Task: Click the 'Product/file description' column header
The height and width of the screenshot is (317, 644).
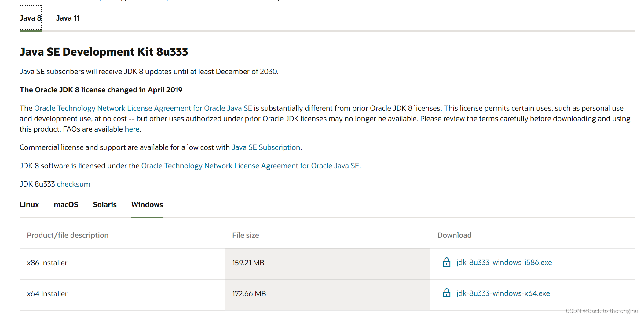Action: (68, 235)
